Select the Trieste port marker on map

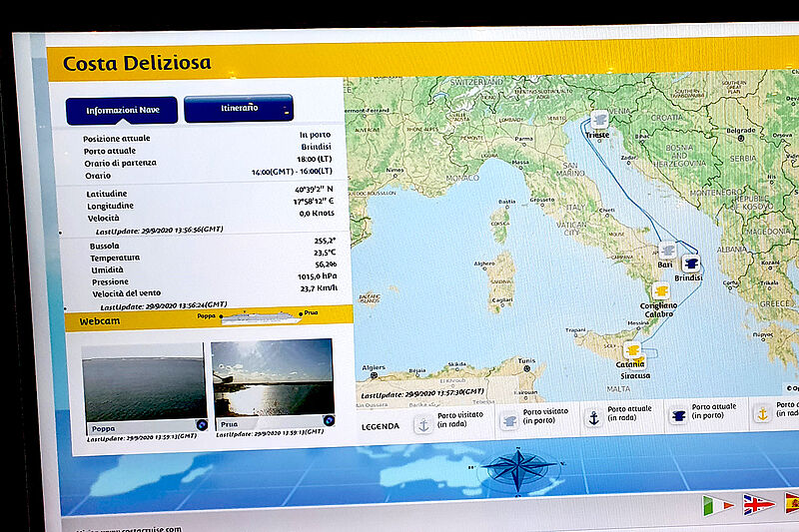pos(600,120)
